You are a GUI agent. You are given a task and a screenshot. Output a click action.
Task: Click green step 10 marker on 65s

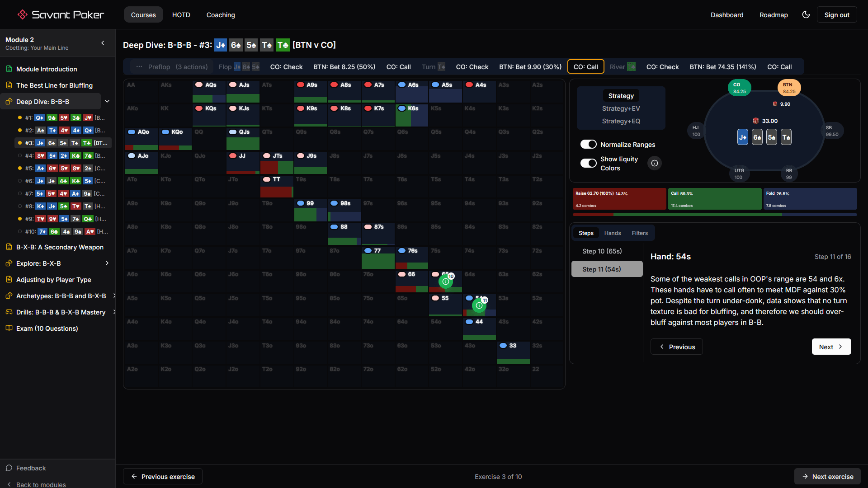pyautogui.click(x=445, y=282)
